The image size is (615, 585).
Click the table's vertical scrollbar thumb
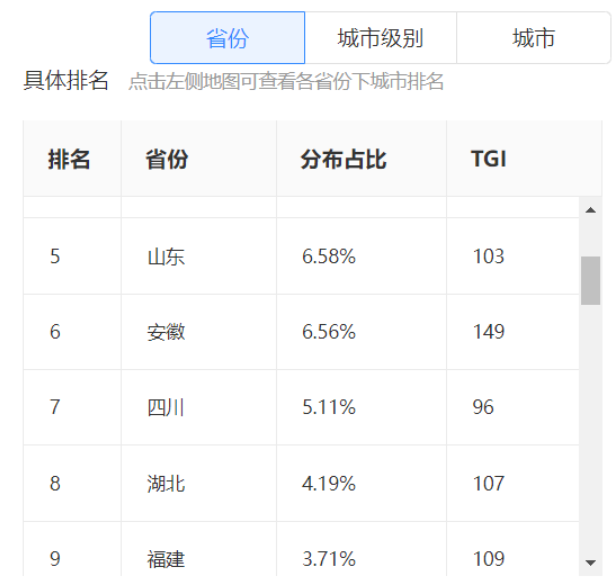coord(590,280)
